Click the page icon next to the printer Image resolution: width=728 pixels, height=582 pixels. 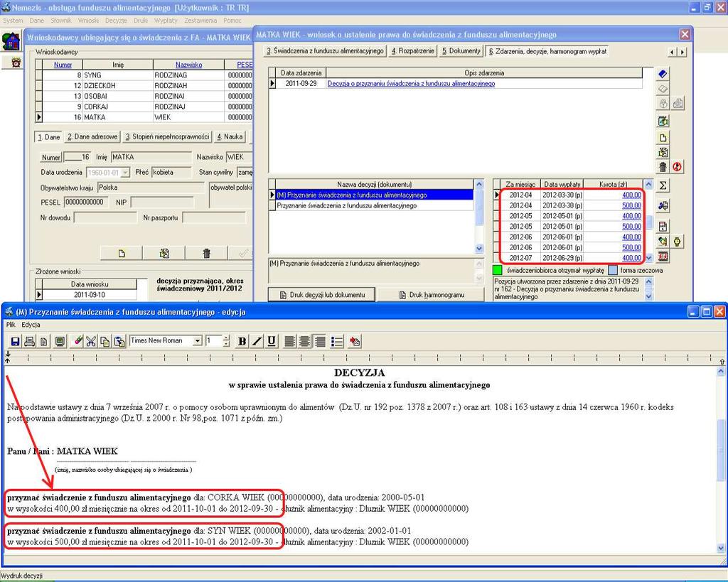[44, 342]
